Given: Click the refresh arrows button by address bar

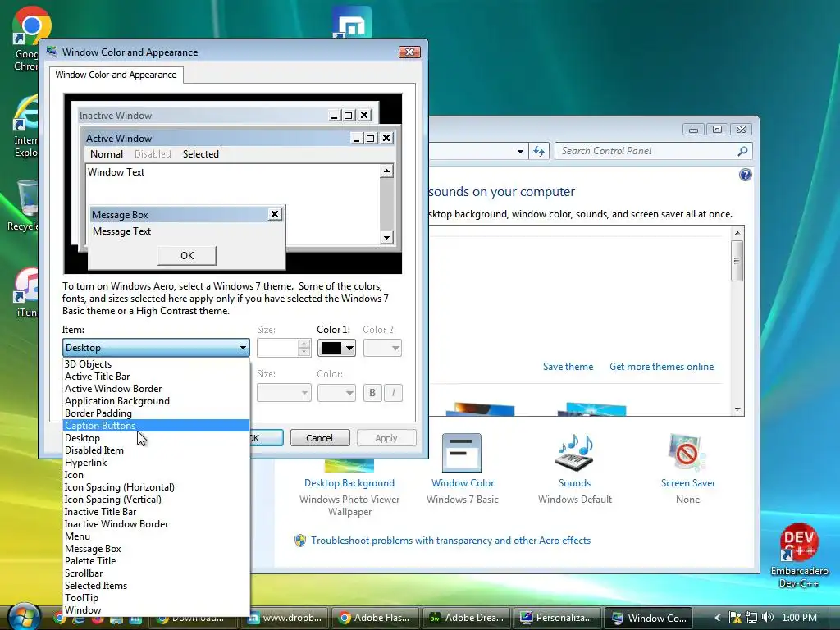Looking at the screenshot, I should (539, 152).
